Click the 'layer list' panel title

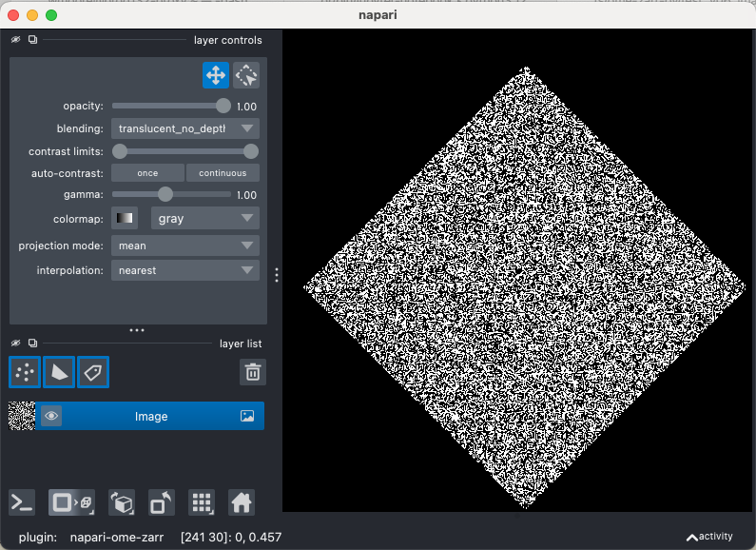pos(241,344)
